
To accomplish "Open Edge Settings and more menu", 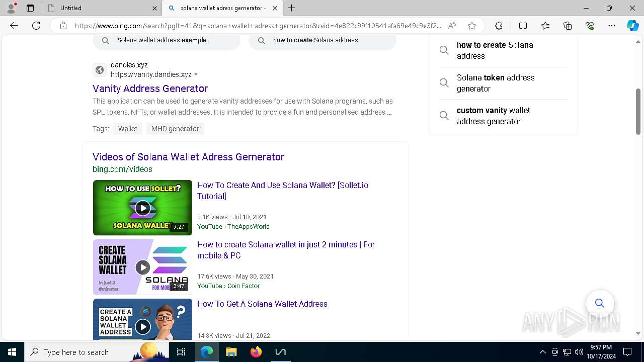I will [612, 26].
